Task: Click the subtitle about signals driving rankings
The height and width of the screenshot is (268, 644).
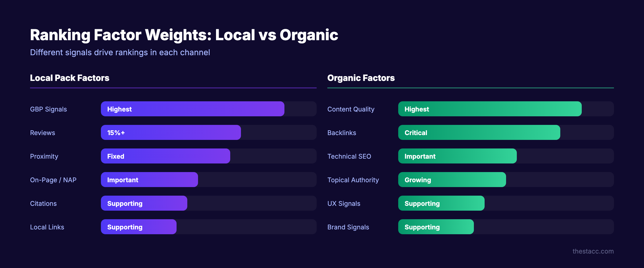Action: (120, 53)
